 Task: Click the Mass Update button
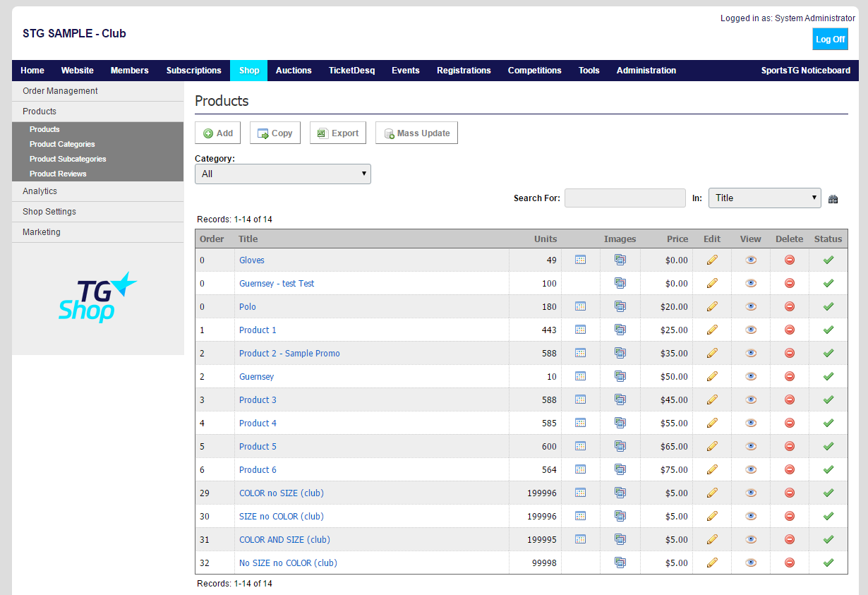point(416,133)
